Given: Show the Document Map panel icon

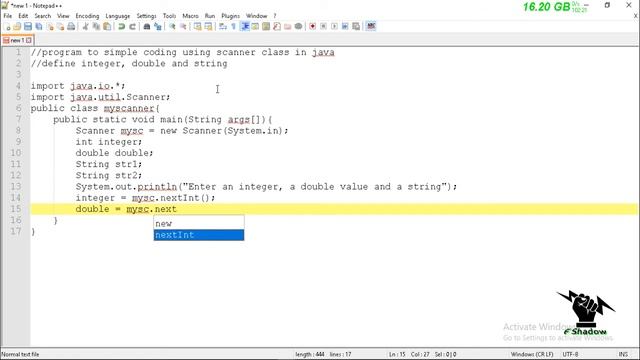Looking at the screenshot, I should [x=266, y=27].
